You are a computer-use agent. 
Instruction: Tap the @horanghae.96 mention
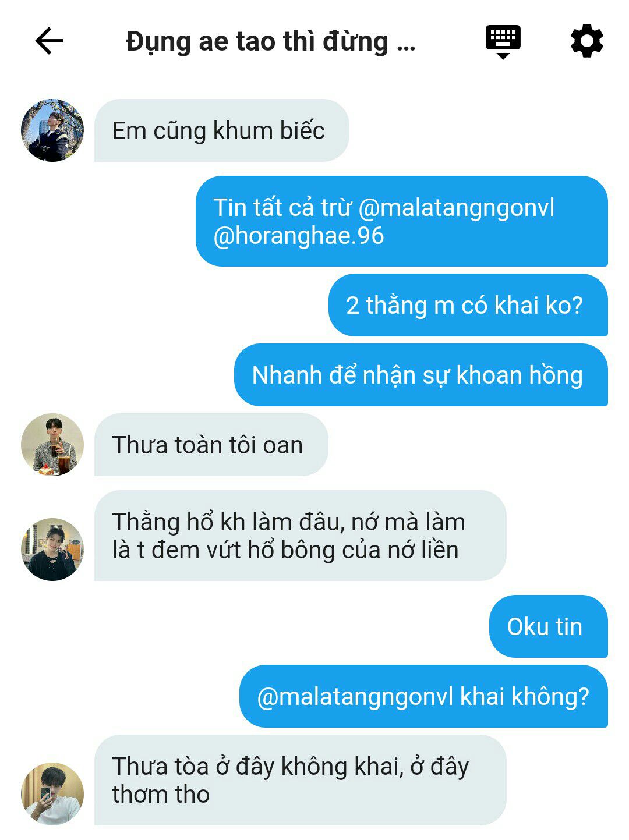(x=299, y=236)
